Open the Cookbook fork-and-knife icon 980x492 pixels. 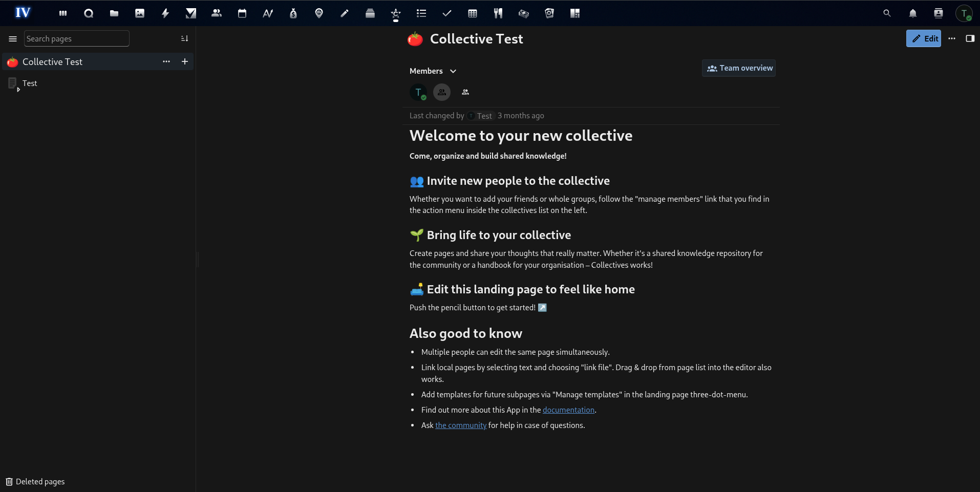(x=498, y=13)
